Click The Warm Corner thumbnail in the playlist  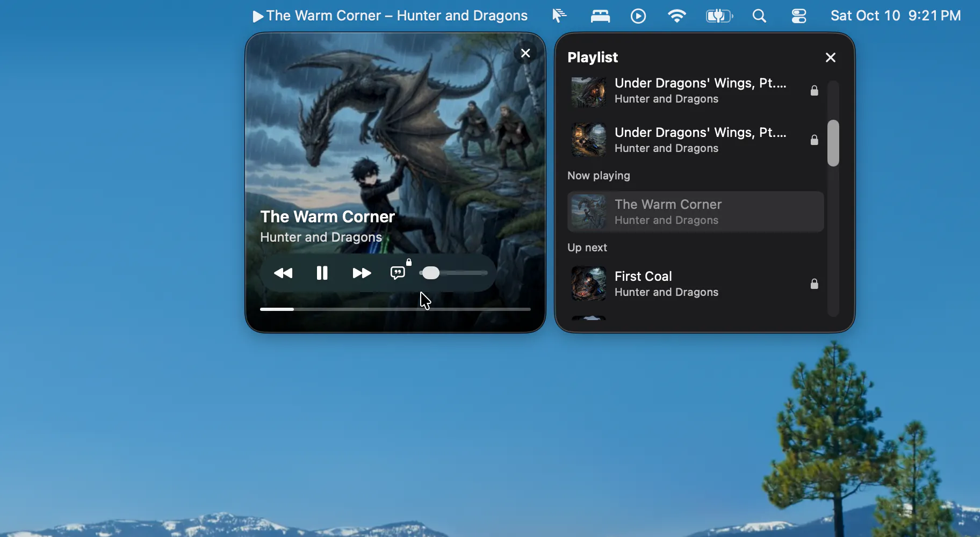click(589, 212)
